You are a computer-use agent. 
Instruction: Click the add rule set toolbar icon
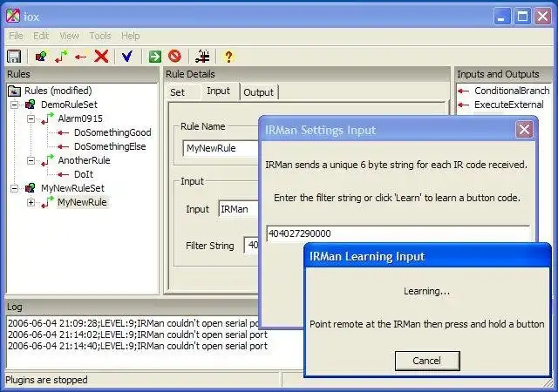click(x=41, y=57)
